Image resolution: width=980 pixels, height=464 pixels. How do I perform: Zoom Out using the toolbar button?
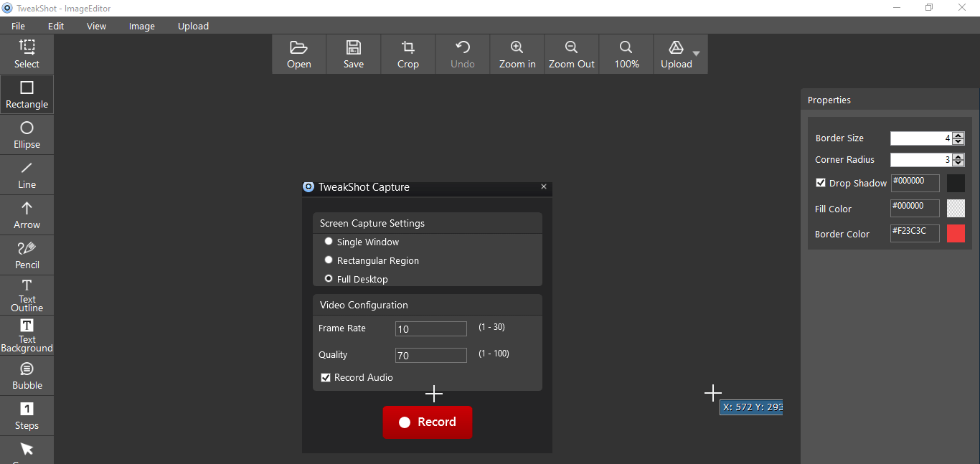click(572, 55)
